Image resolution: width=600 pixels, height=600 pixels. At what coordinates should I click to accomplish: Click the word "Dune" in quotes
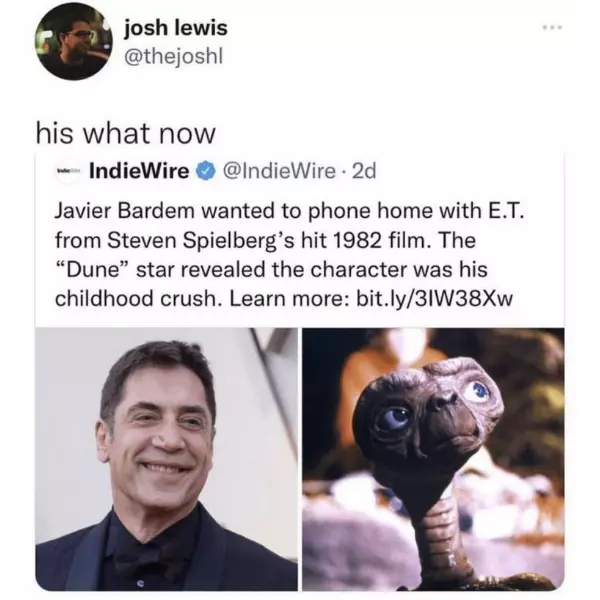[93, 270]
